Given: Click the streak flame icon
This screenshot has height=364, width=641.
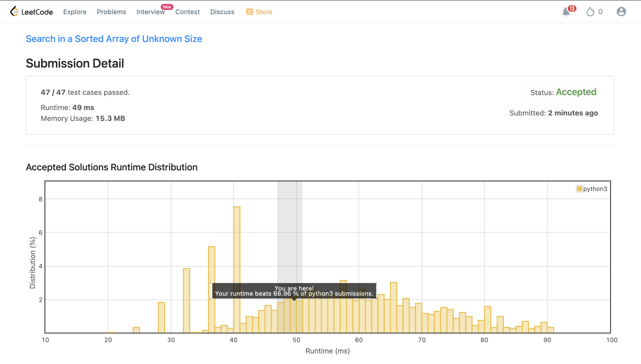Looking at the screenshot, I should click(x=590, y=12).
